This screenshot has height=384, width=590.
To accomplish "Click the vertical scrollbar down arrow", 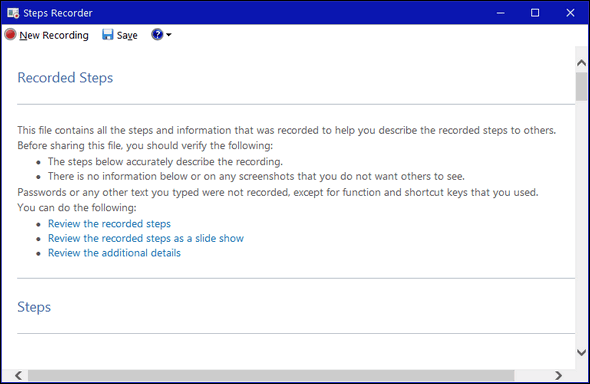I will 581,352.
